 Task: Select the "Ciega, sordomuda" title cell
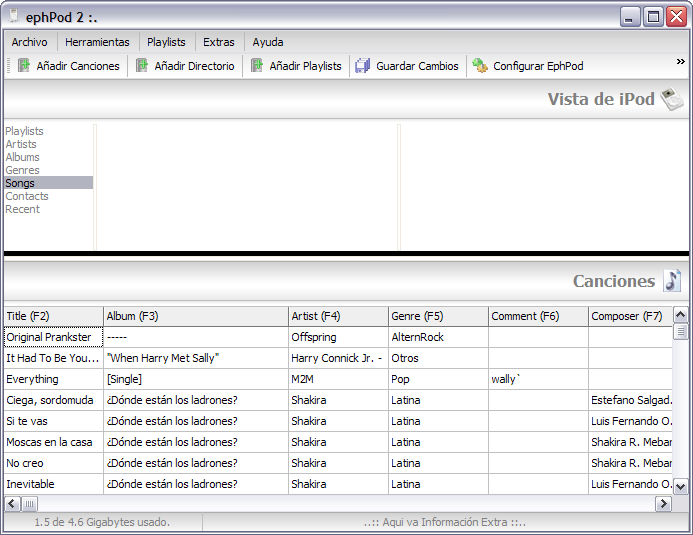click(x=53, y=400)
